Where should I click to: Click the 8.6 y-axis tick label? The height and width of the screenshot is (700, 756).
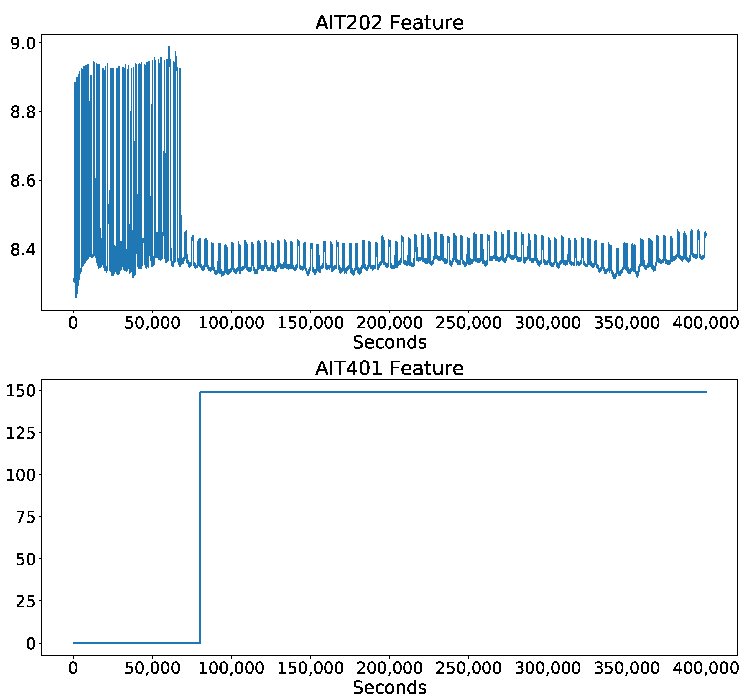coord(23,181)
